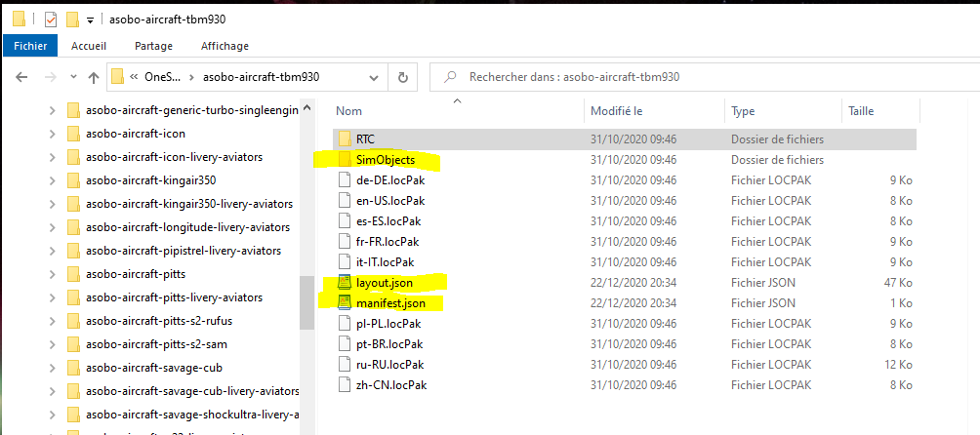980x435 pixels.
Task: Click the OneS... breadcrumb segment
Action: pos(162,77)
